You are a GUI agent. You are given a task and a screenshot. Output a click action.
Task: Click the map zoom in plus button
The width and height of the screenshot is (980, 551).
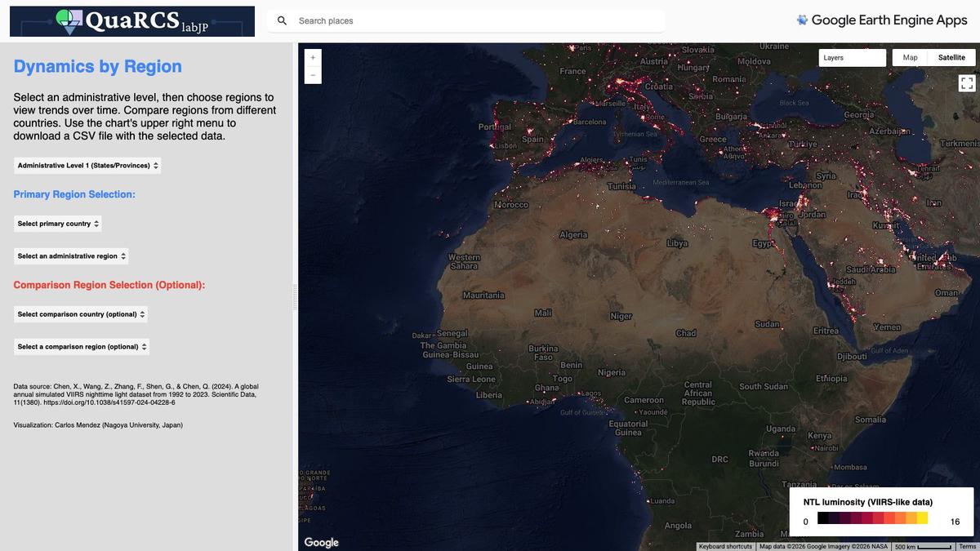pos(313,57)
